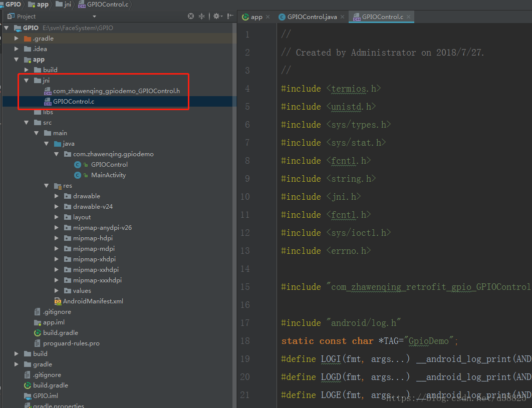This screenshot has height=408, width=532.
Task: Click the Created by Administrator comment
Action: [382, 53]
